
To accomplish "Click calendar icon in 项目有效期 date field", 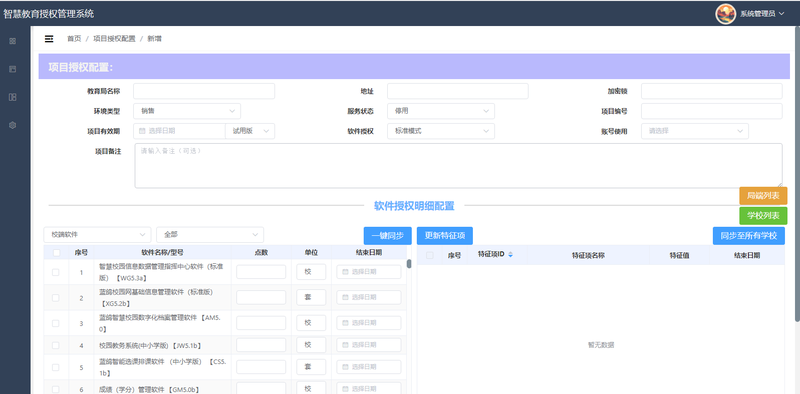I will coord(142,131).
